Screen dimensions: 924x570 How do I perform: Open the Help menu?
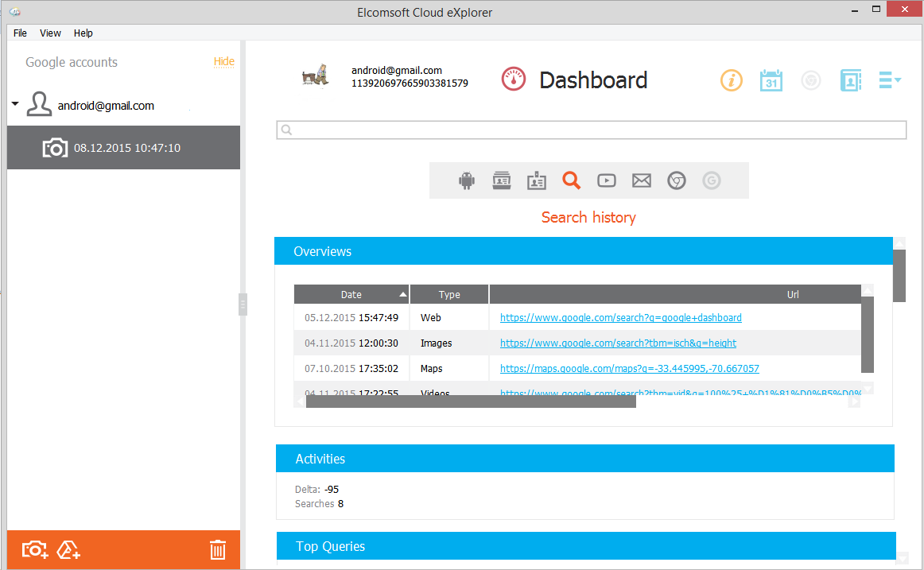pos(83,33)
